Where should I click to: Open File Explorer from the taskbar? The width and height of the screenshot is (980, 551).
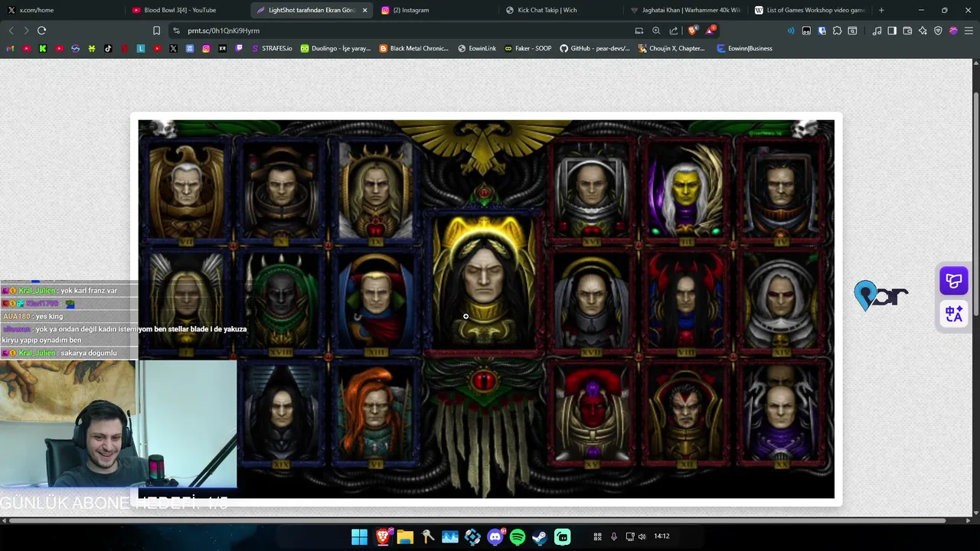pos(405,536)
